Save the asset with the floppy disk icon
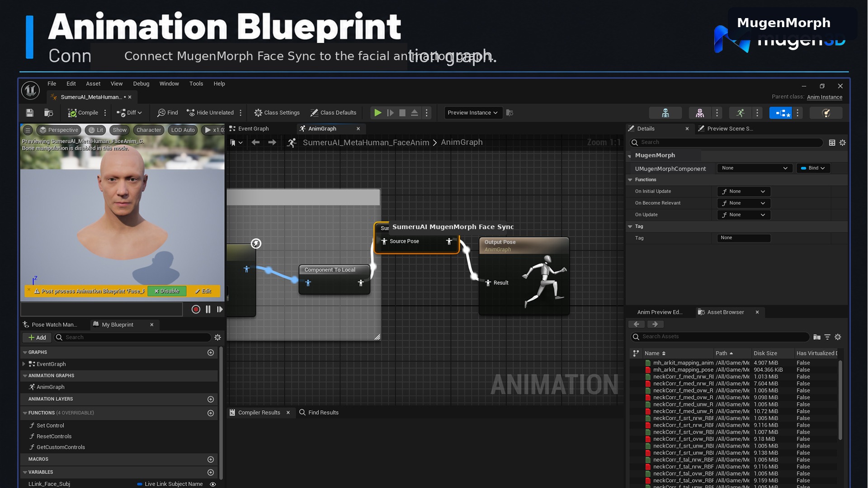The image size is (868, 488). pyautogui.click(x=30, y=113)
